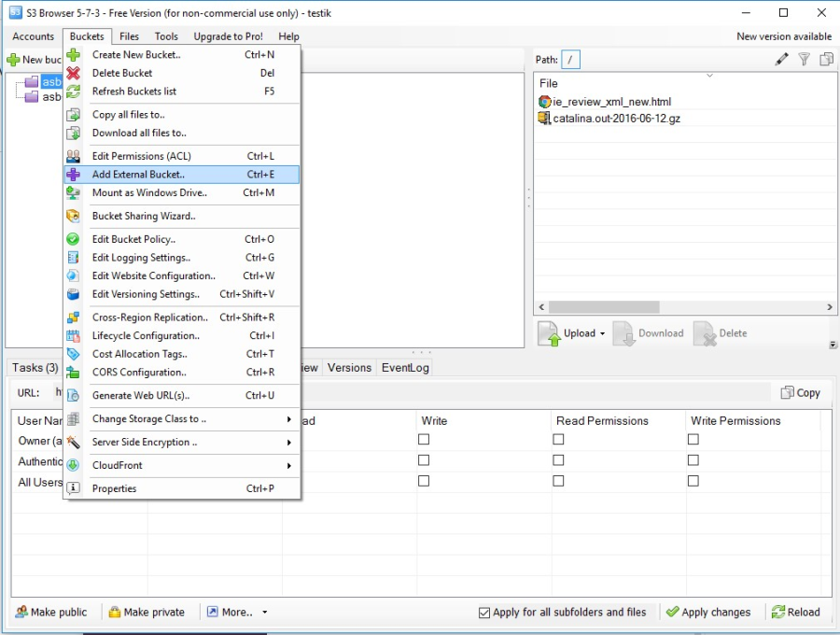Expand Server Side Encryption submenu arrow
Viewport: 840px width, 635px height.
288,442
